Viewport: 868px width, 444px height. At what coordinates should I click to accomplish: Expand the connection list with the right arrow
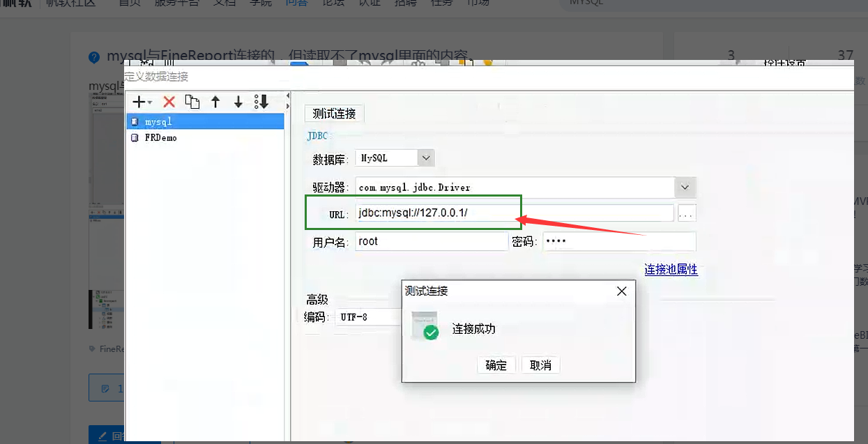tap(288, 106)
